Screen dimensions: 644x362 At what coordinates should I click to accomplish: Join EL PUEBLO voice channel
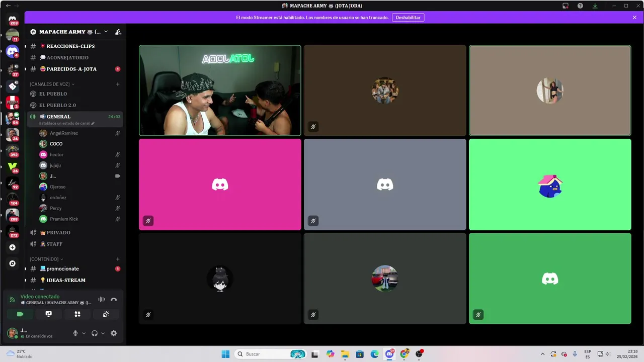coord(74,94)
